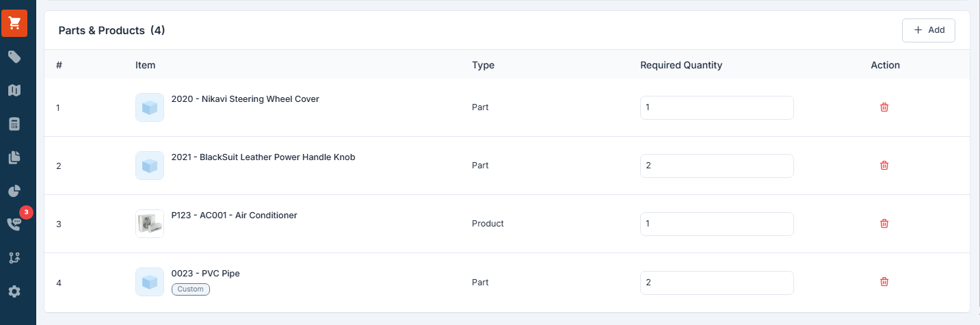Open the map sidebar icon

coord(14,90)
